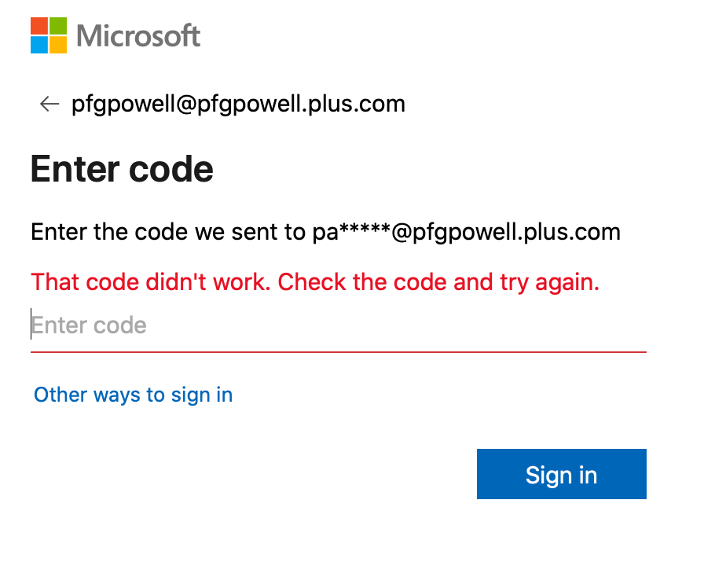Click the red square in Microsoft logo

point(39,26)
